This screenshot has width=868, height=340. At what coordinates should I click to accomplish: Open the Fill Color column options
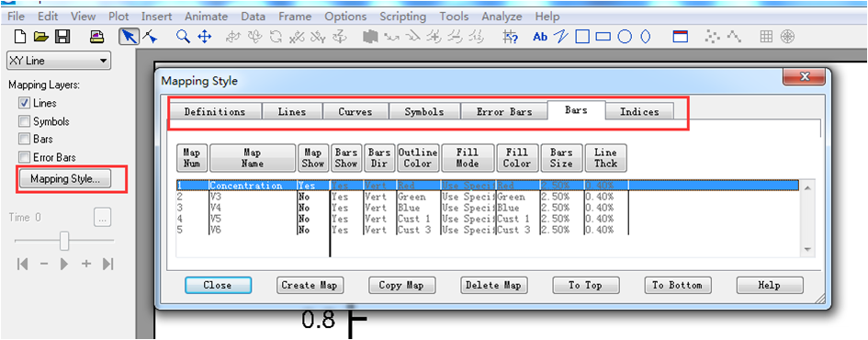[x=517, y=158]
